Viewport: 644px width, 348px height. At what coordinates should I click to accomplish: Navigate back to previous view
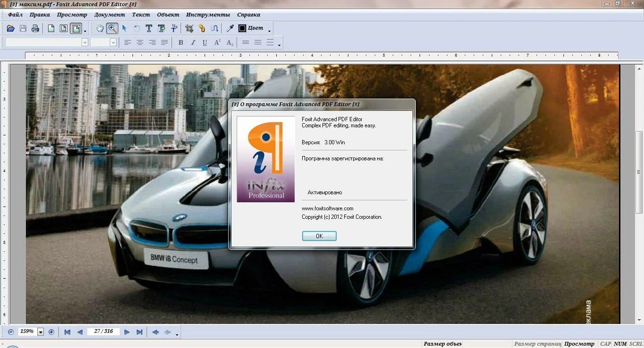pos(155,332)
